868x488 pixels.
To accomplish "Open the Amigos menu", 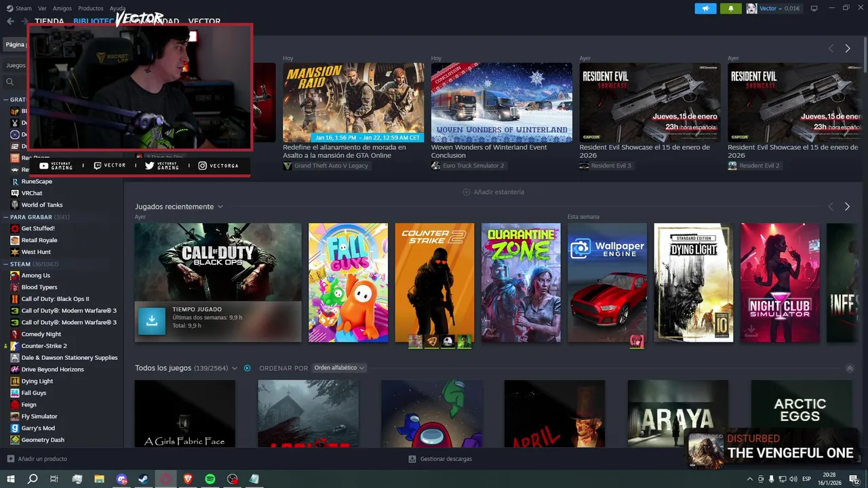I will (62, 8).
